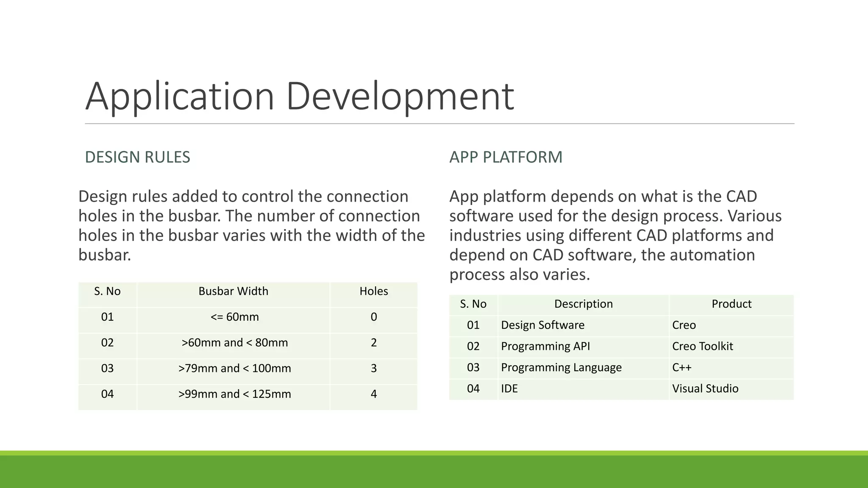Click the Programming API cell
The height and width of the screenshot is (488, 868).
point(545,347)
